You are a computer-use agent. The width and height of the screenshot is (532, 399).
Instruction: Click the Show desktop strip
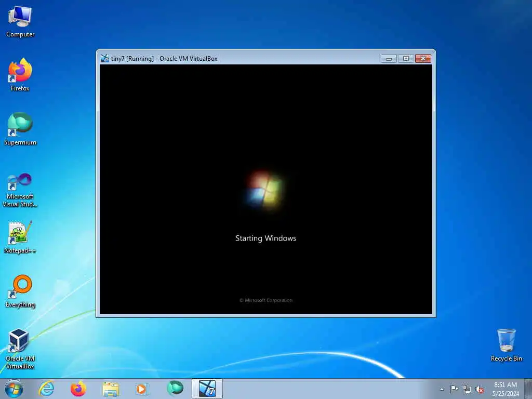(528, 389)
